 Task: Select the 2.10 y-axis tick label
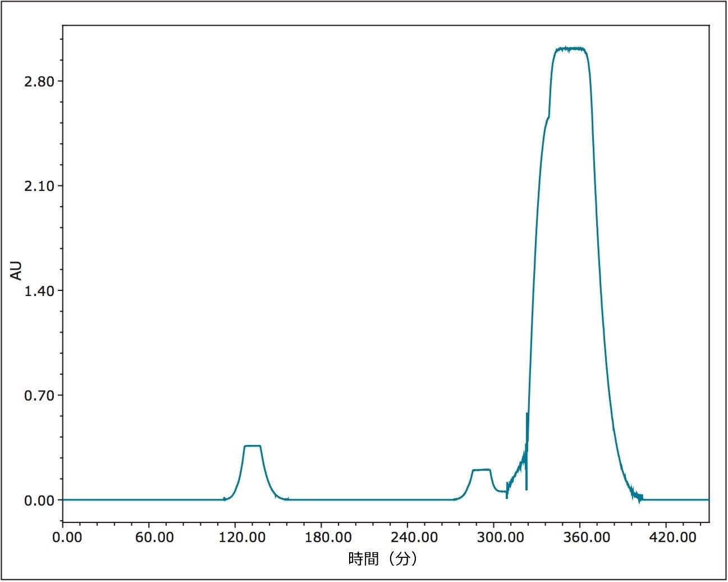click(x=39, y=186)
